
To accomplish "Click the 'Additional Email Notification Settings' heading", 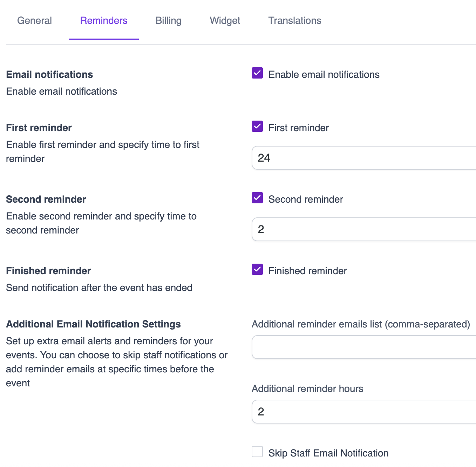I will [93, 324].
